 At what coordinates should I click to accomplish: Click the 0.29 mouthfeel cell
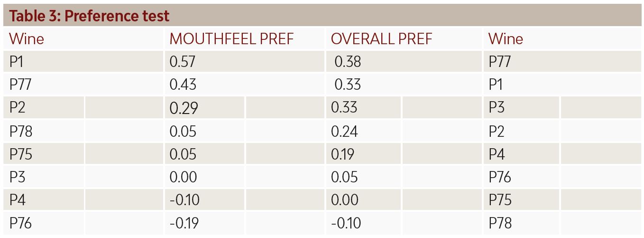[x=184, y=108]
